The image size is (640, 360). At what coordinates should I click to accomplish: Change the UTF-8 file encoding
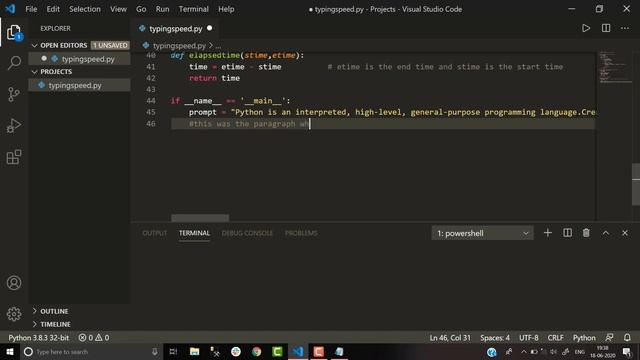529,338
